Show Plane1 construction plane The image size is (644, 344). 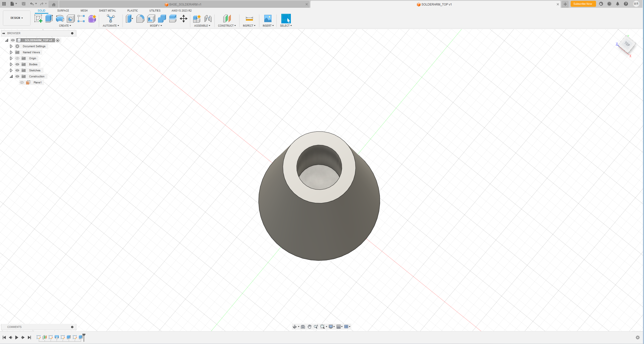point(22,82)
